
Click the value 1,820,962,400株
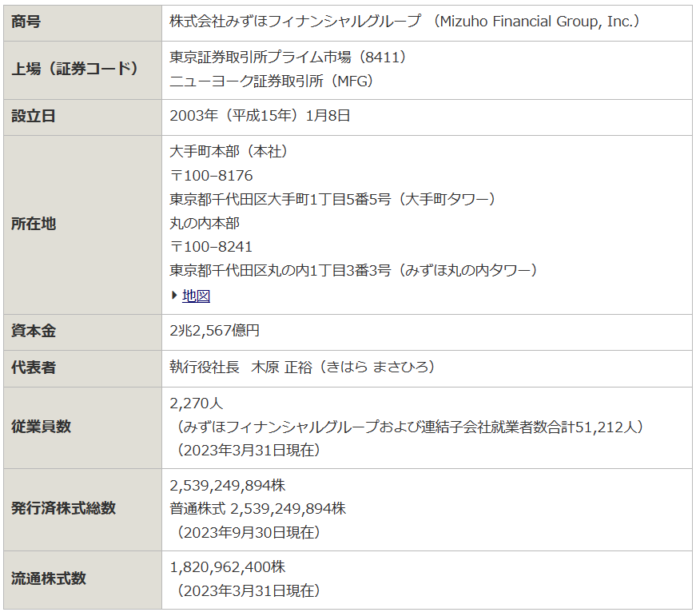click(x=228, y=567)
